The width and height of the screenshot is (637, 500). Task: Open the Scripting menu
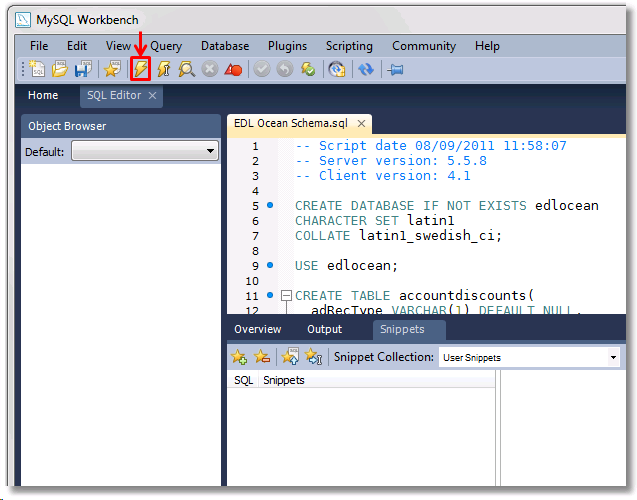coord(349,46)
